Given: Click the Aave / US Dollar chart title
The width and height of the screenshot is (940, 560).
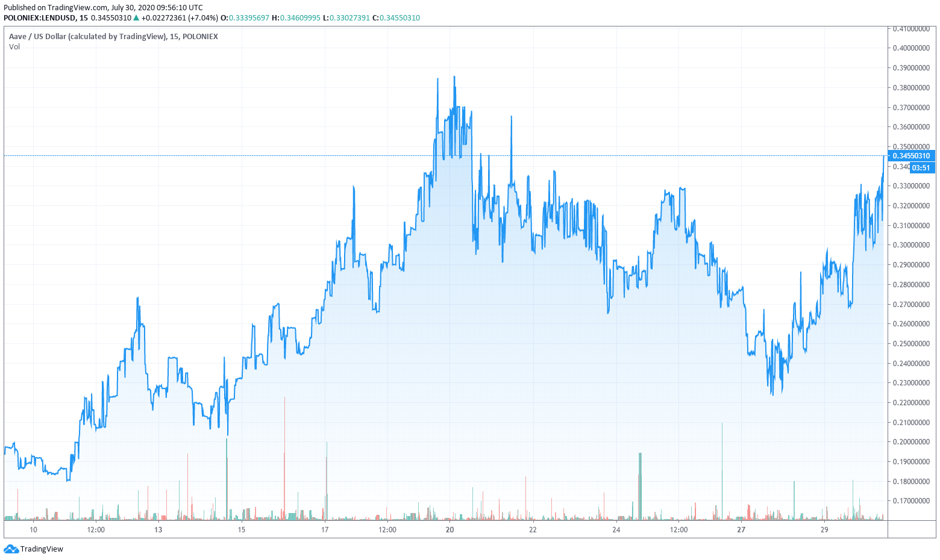Looking at the screenshot, I should click(x=113, y=36).
